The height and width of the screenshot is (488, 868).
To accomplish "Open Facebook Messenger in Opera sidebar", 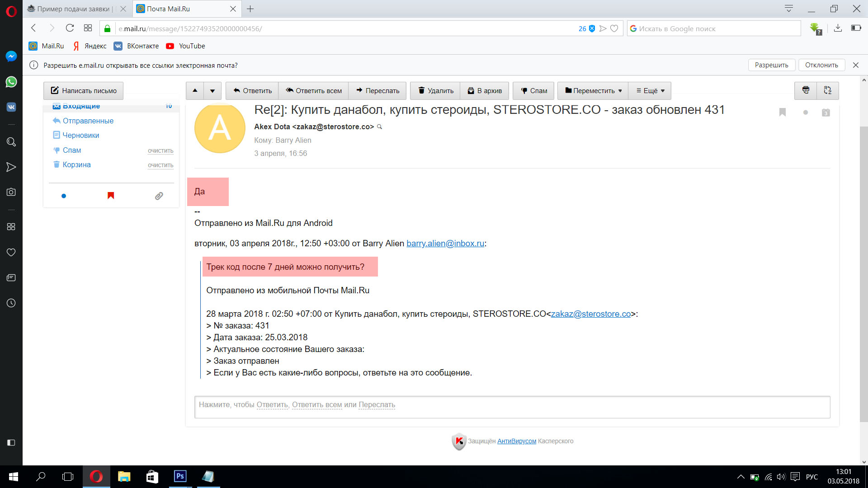I will point(11,56).
